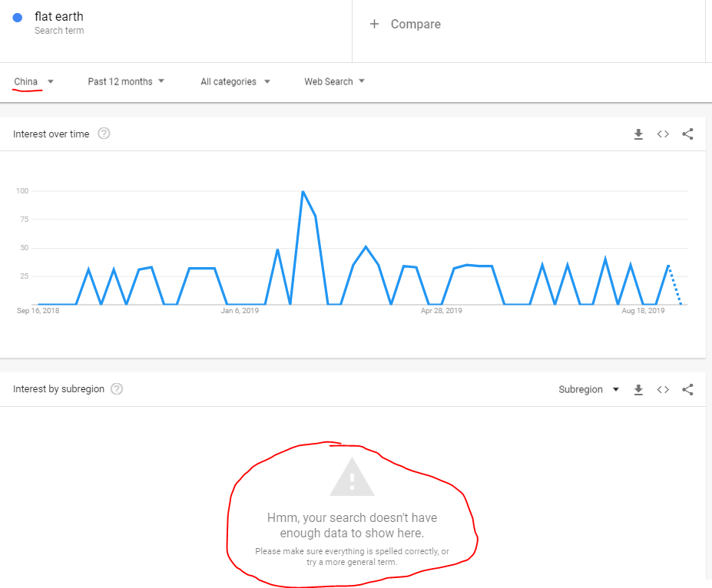Image resolution: width=712 pixels, height=588 pixels.
Task: Download the Interest by subregion data
Action: pyautogui.click(x=638, y=389)
